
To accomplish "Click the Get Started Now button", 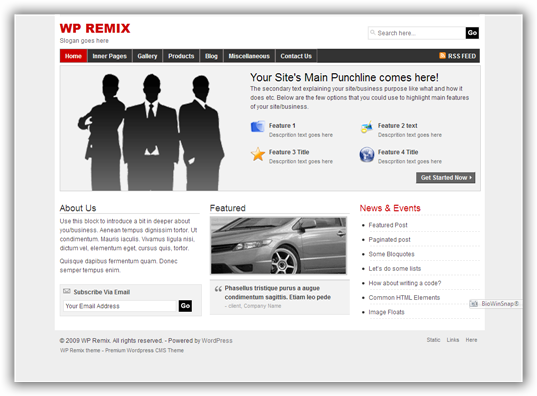I will click(x=446, y=177).
